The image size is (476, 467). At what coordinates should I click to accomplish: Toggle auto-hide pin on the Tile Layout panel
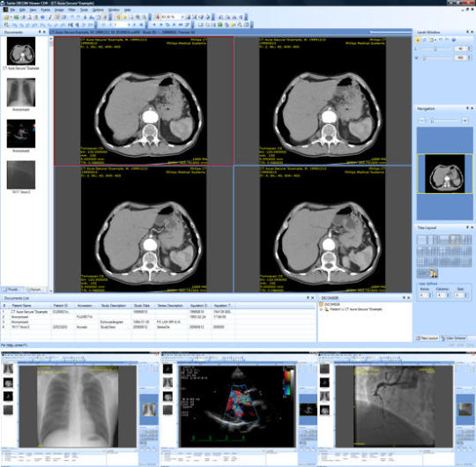click(x=467, y=227)
